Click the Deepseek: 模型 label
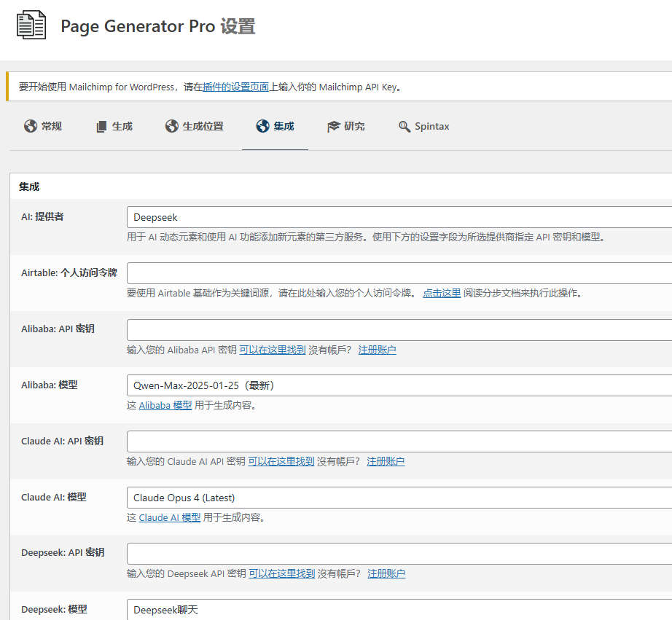This screenshot has height=620, width=672. tap(54, 610)
